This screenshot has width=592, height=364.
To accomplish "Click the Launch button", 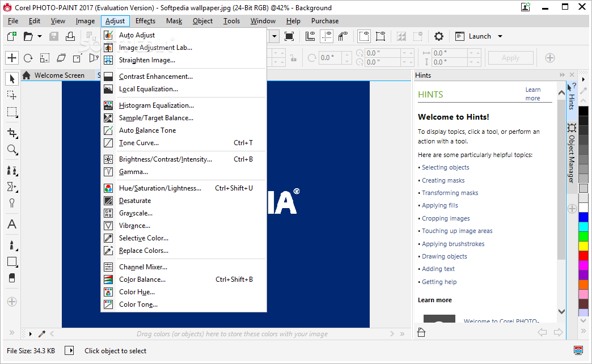I will click(473, 36).
